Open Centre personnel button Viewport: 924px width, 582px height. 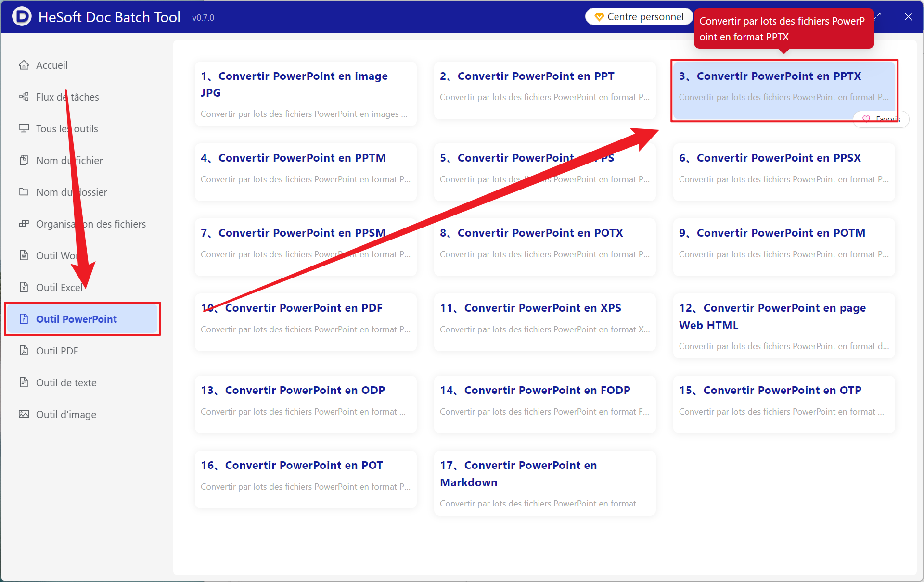tap(639, 17)
